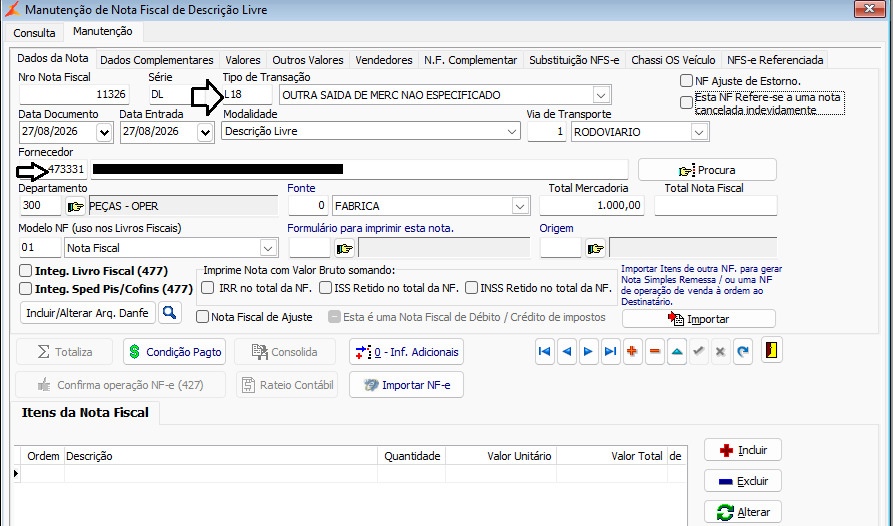
Task: Tick ISS Retido no total da NF
Action: (x=325, y=288)
